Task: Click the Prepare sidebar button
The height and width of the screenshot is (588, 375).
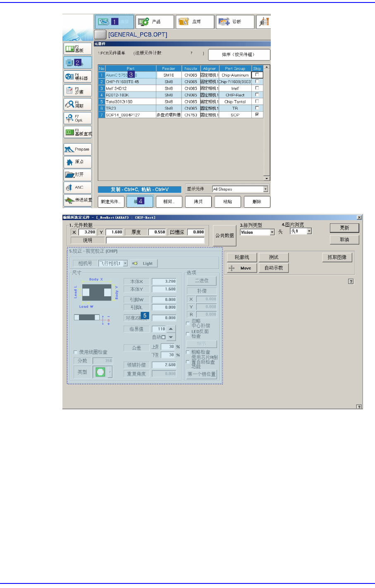Action: point(77,149)
